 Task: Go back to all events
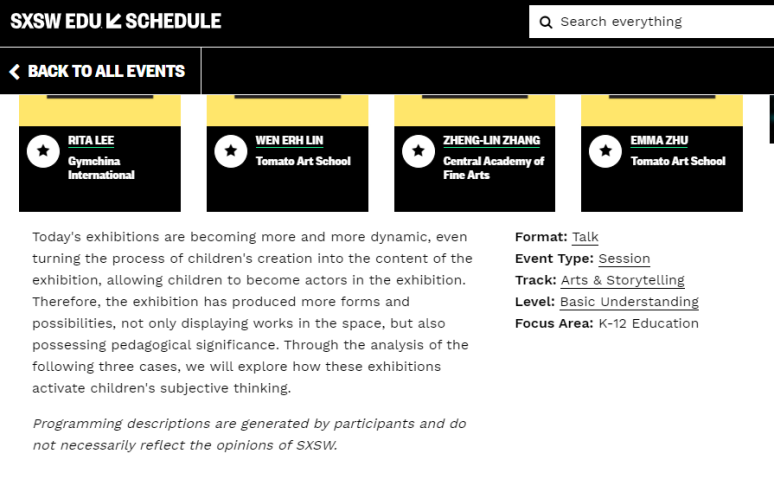pos(105,72)
